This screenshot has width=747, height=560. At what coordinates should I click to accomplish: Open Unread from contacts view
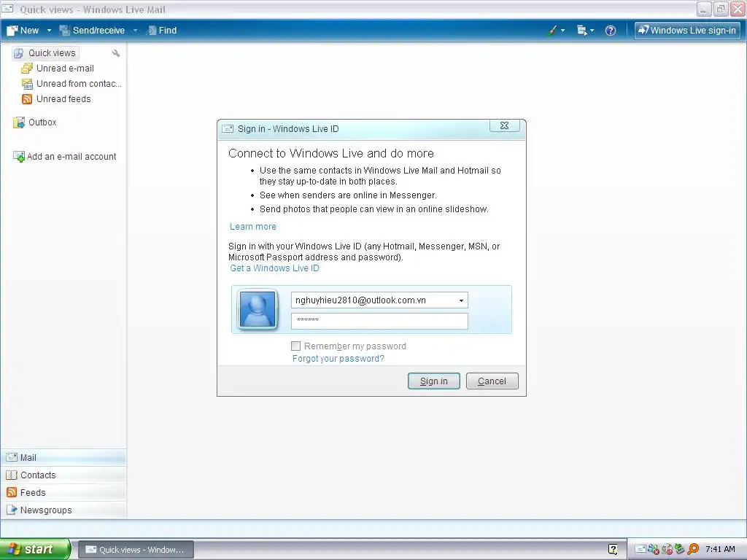(71, 83)
